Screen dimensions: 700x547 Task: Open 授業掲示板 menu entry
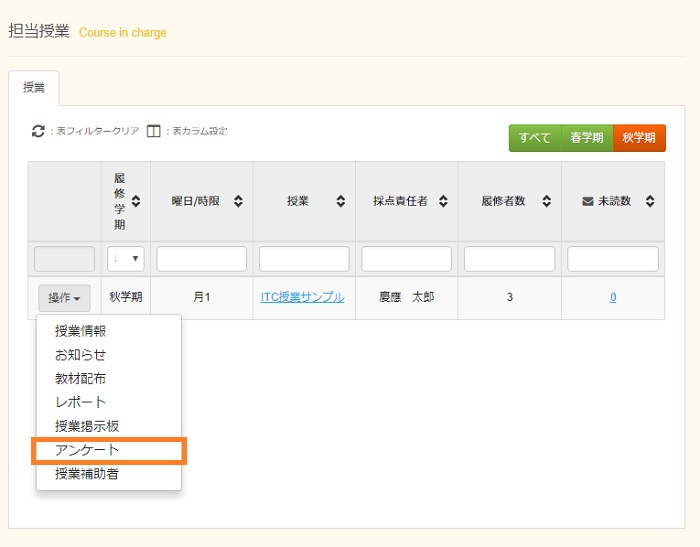coord(87,426)
